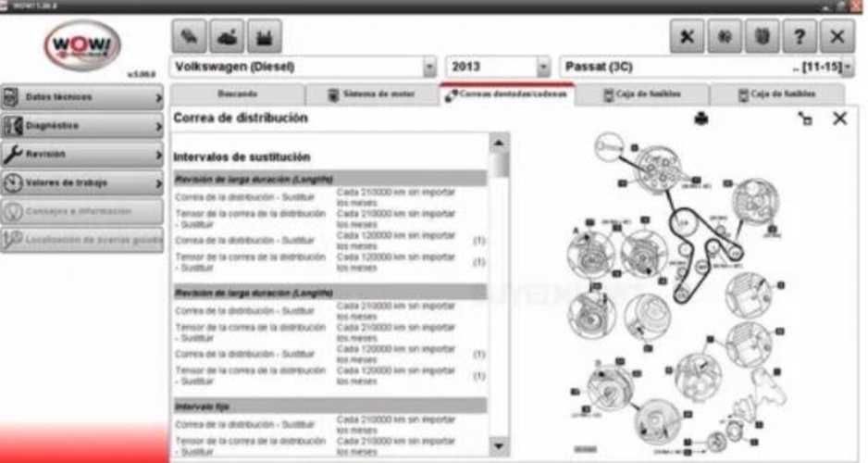Open Valores de trabajo section
This screenshot has width=868, height=463.
coord(82,183)
